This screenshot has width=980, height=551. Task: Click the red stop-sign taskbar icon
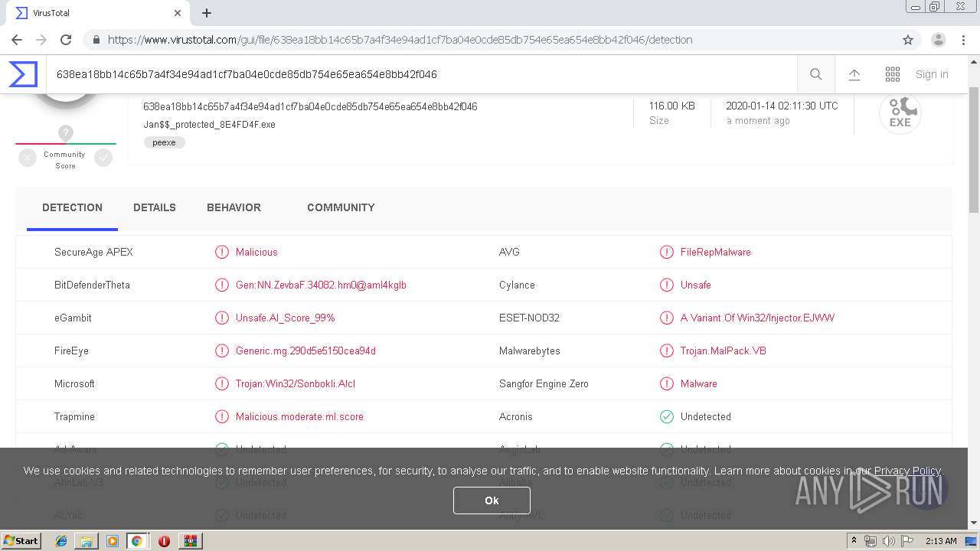coord(164,541)
